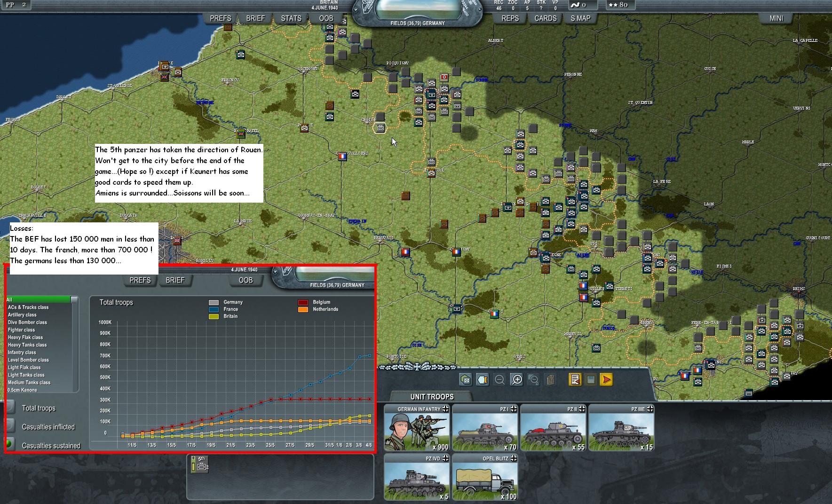Open the BRIEF briefing tab on top bar
The height and width of the screenshot is (504, 832).
(255, 18)
